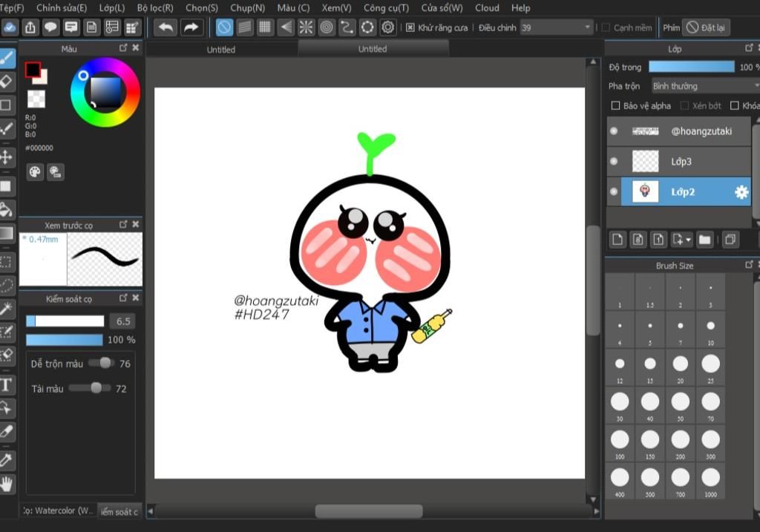Undock the Xem trước cọ panel
Image resolution: width=760 pixels, height=532 pixels.
click(123, 224)
